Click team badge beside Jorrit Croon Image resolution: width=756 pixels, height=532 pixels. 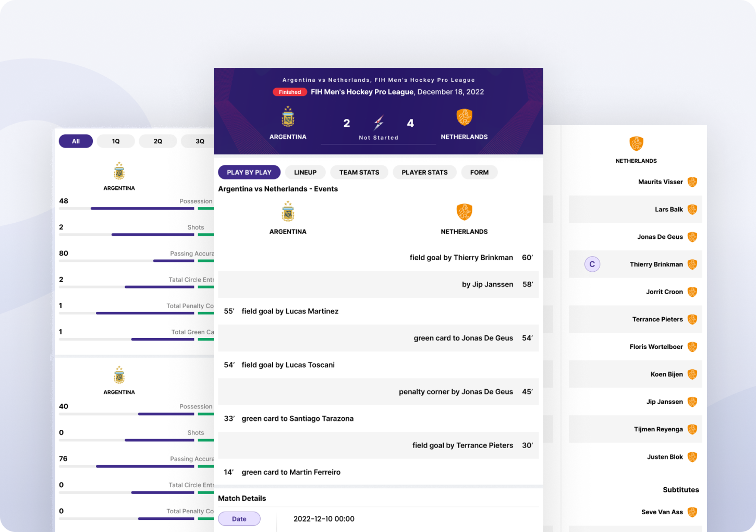(x=692, y=292)
